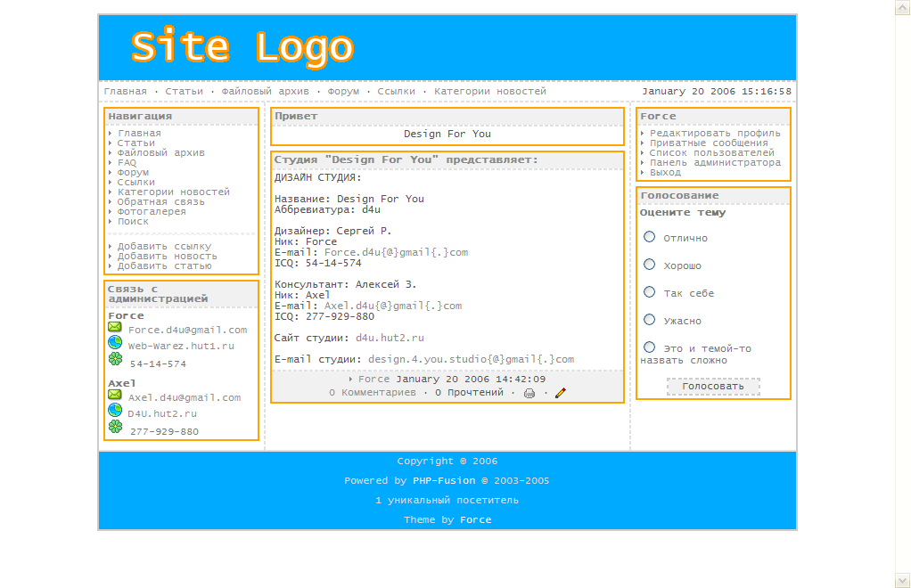Open the "0 Комментариев" link
The image size is (911, 588).
pyautogui.click(x=372, y=393)
